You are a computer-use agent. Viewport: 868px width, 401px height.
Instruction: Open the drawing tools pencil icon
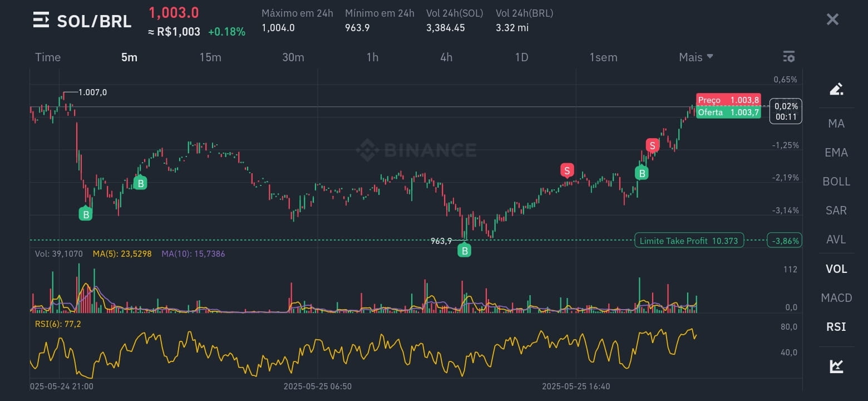point(836,89)
